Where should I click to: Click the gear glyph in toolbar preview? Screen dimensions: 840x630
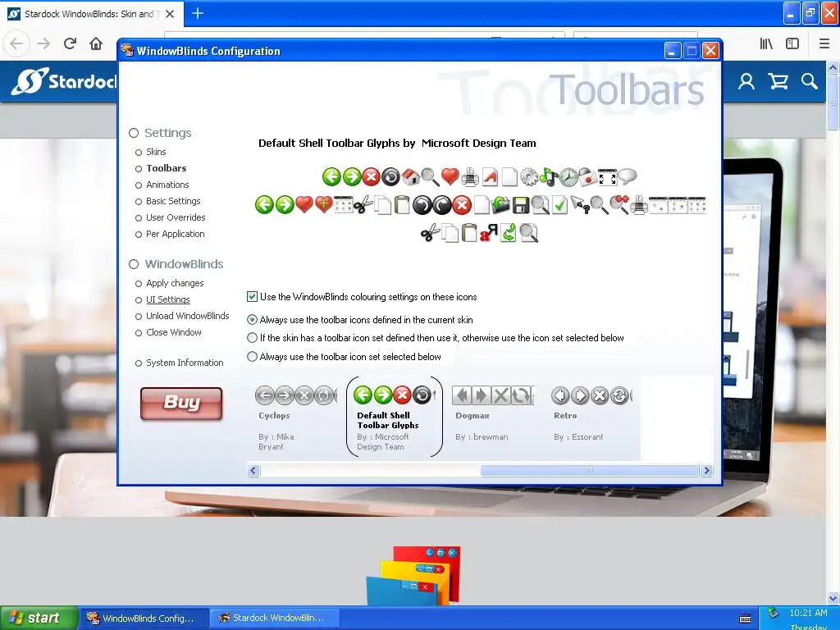point(529,177)
